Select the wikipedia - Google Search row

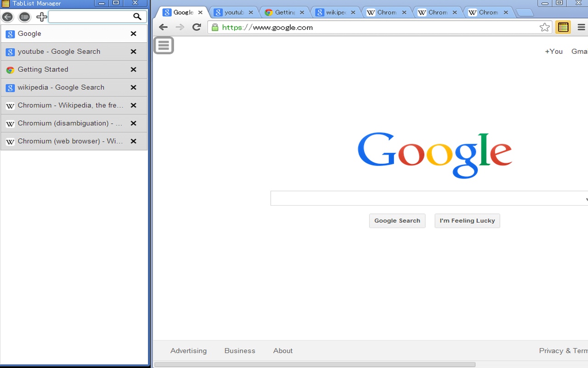[x=74, y=87]
